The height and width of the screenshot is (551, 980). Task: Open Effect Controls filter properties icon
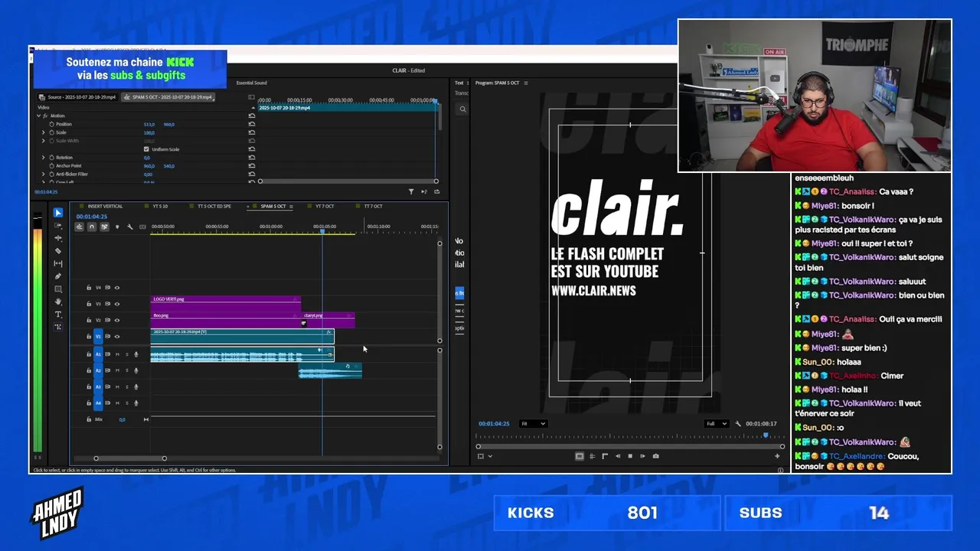tap(411, 191)
